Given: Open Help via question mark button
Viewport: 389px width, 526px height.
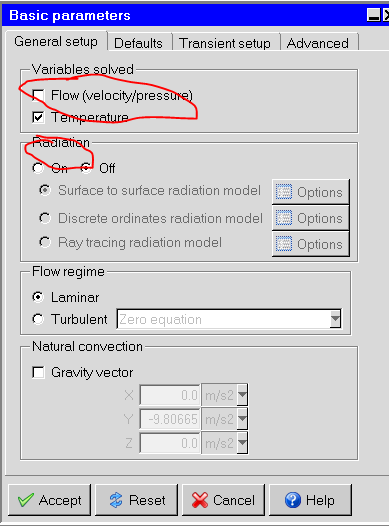Looking at the screenshot, I should 310,500.
